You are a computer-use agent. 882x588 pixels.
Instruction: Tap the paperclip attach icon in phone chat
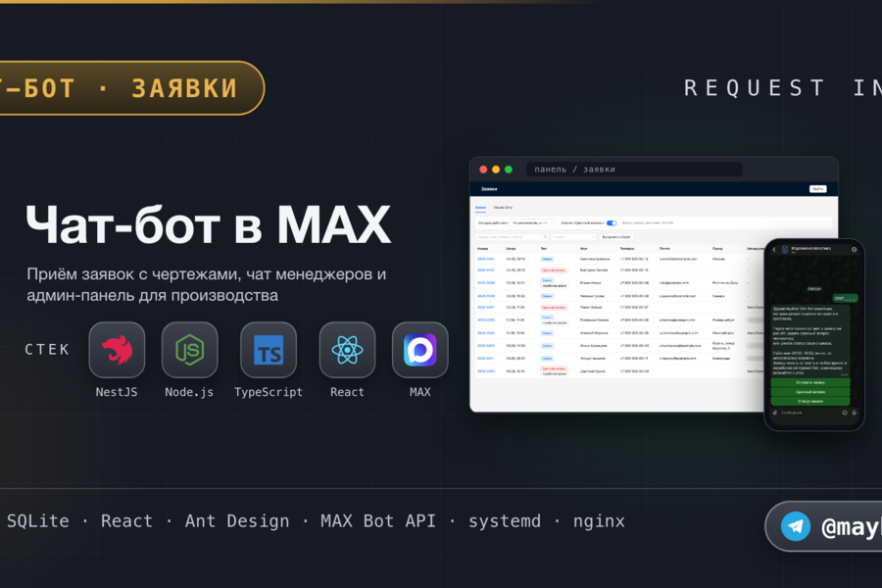coord(775,413)
